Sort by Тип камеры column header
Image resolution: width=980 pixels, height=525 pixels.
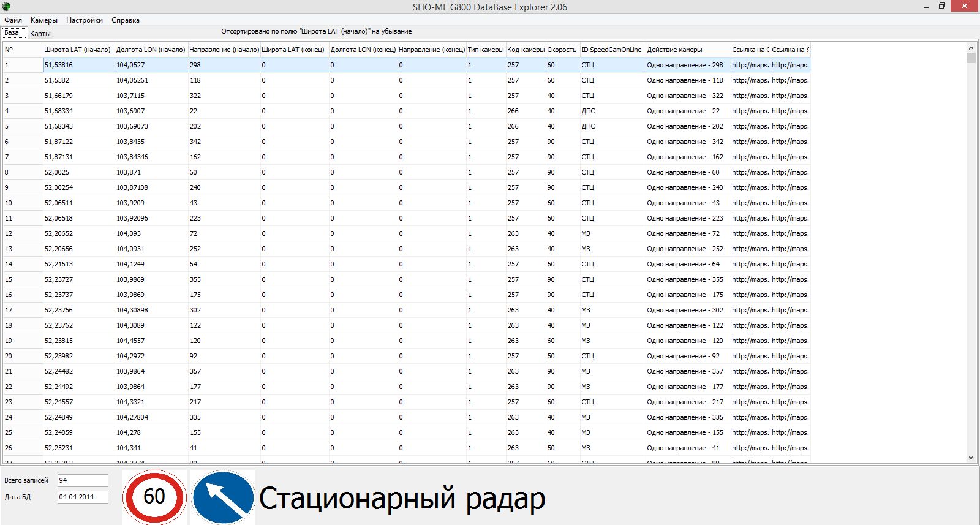pos(486,50)
